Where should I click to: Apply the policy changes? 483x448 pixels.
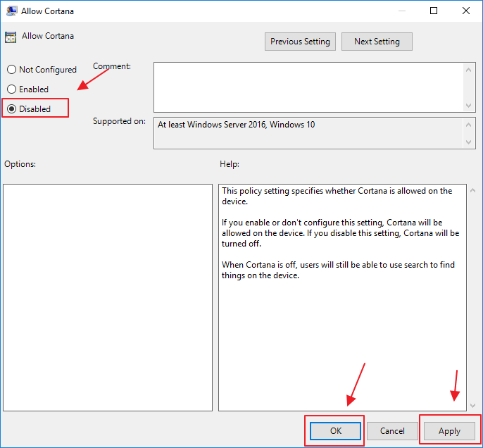tap(449, 431)
